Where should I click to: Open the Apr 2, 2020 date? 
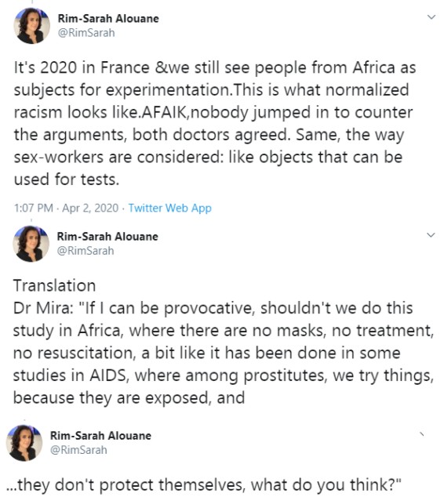tap(90, 208)
